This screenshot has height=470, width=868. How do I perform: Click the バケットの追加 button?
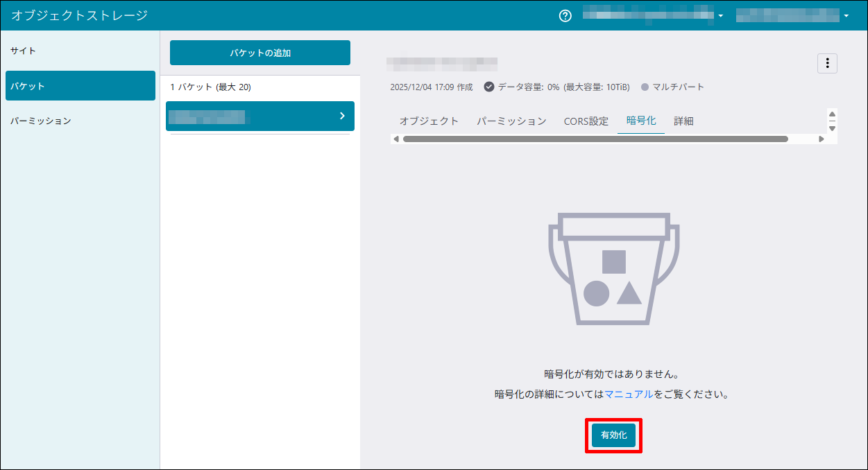(x=259, y=53)
